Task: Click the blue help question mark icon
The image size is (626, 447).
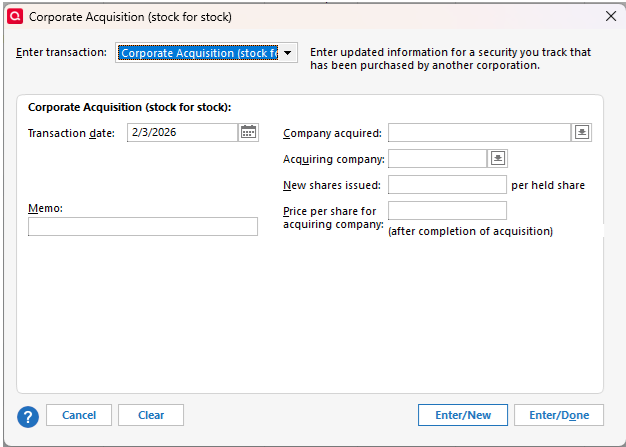Action: click(x=28, y=416)
